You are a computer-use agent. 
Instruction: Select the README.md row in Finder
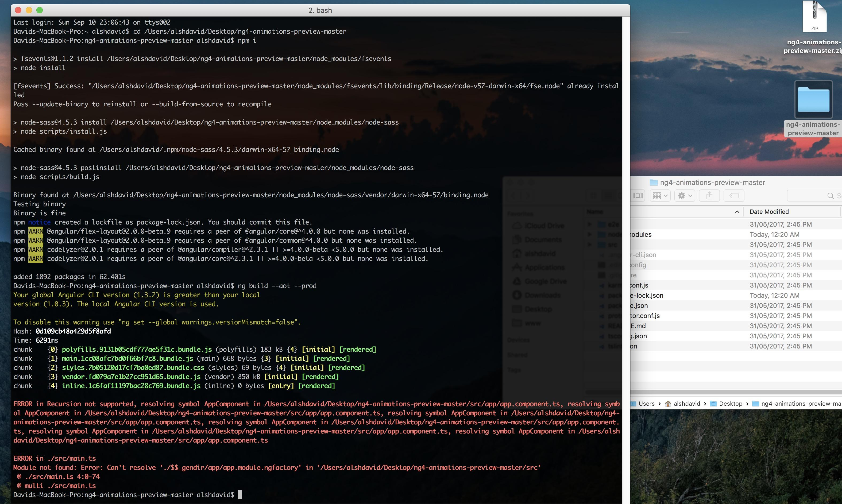(x=736, y=326)
